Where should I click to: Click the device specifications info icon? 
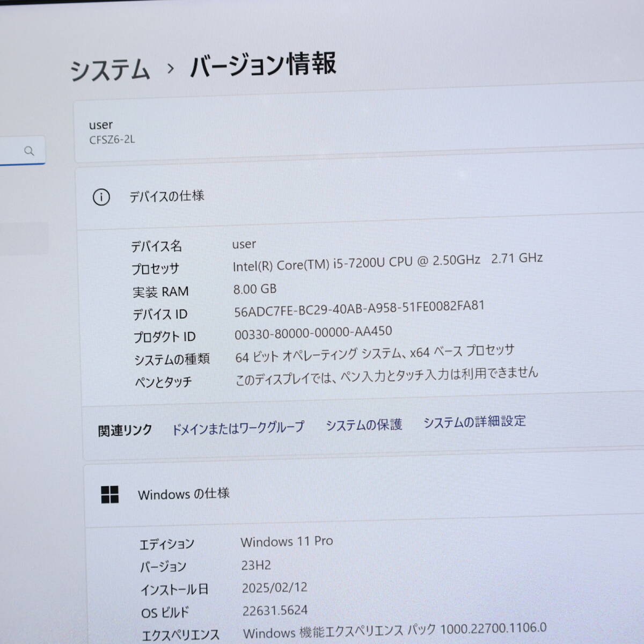[x=101, y=197]
